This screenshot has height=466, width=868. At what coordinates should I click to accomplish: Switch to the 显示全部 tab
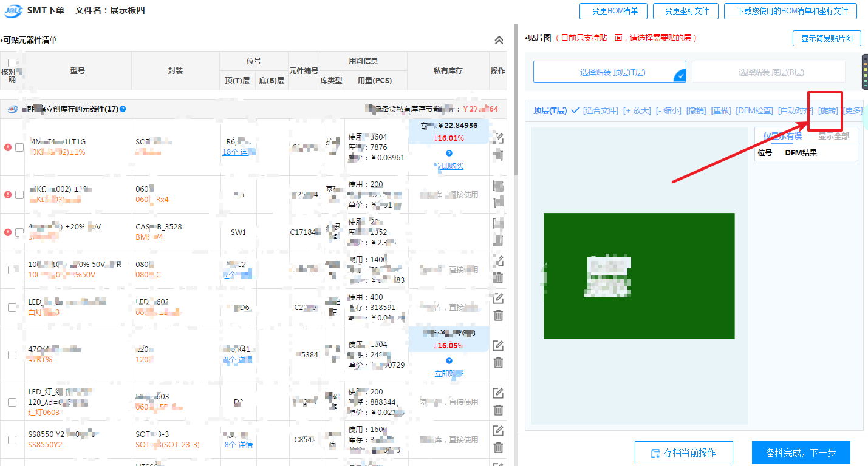[833, 136]
